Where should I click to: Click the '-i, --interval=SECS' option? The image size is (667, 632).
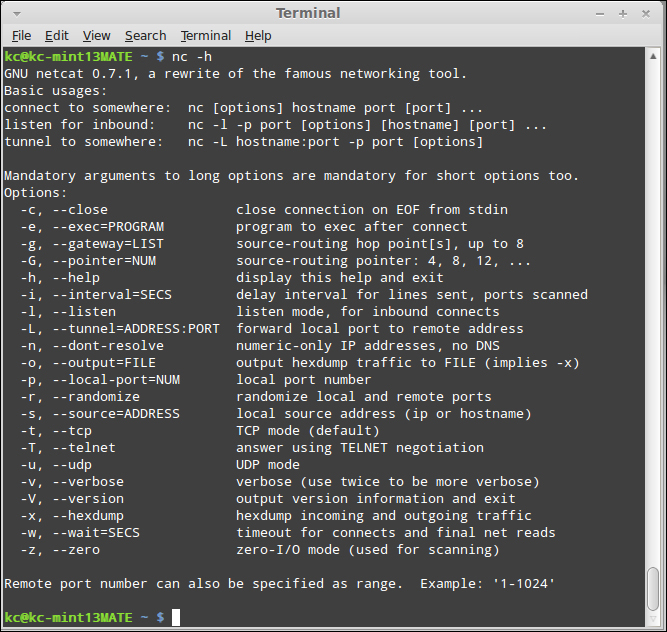[96, 295]
